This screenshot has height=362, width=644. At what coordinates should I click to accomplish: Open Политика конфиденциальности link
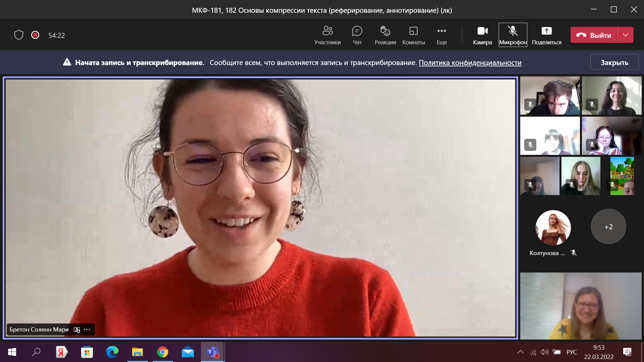click(470, 62)
